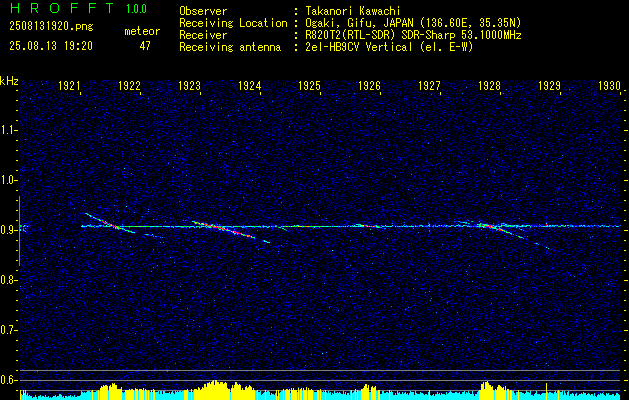Image resolution: width=629 pixels, height=400 pixels.
Task: Click the 1924 time marker
Action: (x=250, y=86)
